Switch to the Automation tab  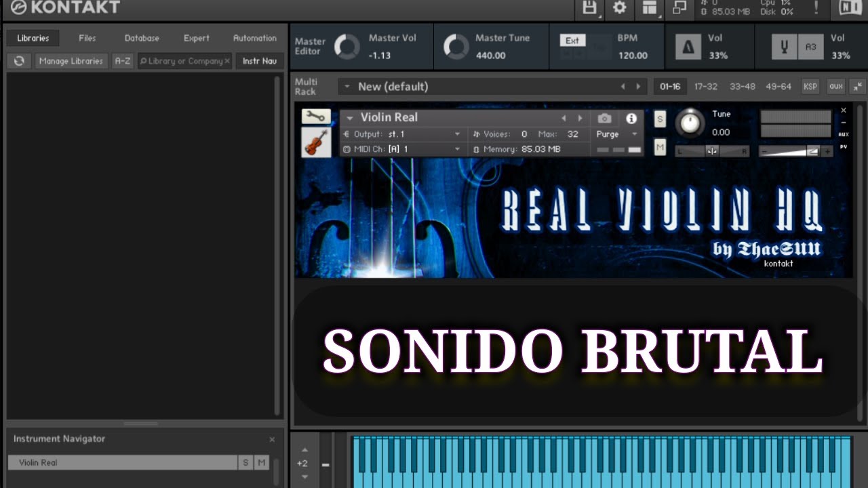click(x=255, y=38)
